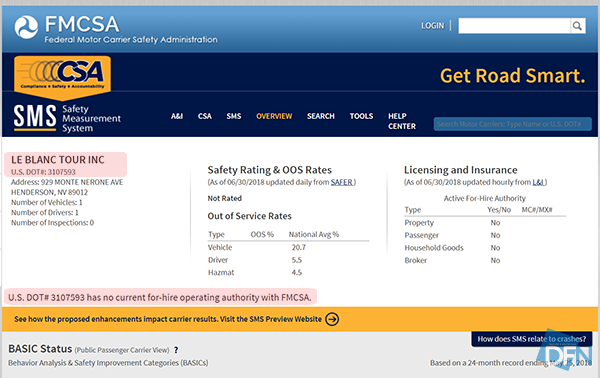Select the OVERVIEW menu item
The height and width of the screenshot is (378, 600).
(274, 116)
